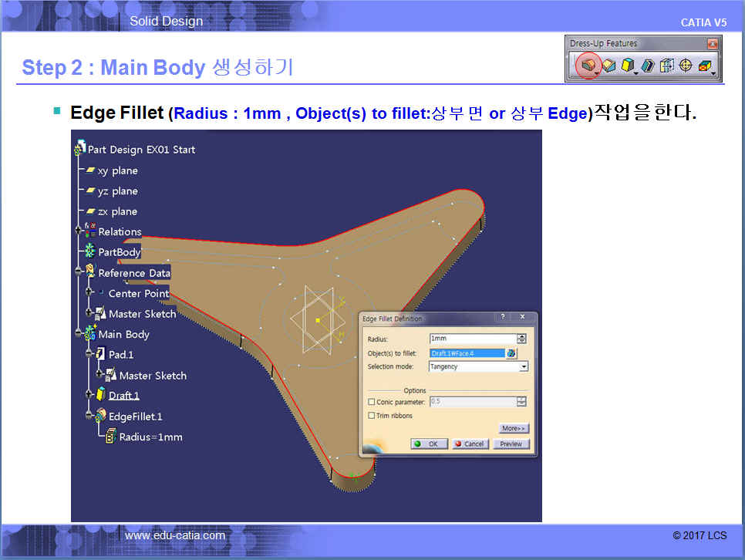This screenshot has height=560, width=745.
Task: Open the Selection mode dropdown
Action: point(524,367)
